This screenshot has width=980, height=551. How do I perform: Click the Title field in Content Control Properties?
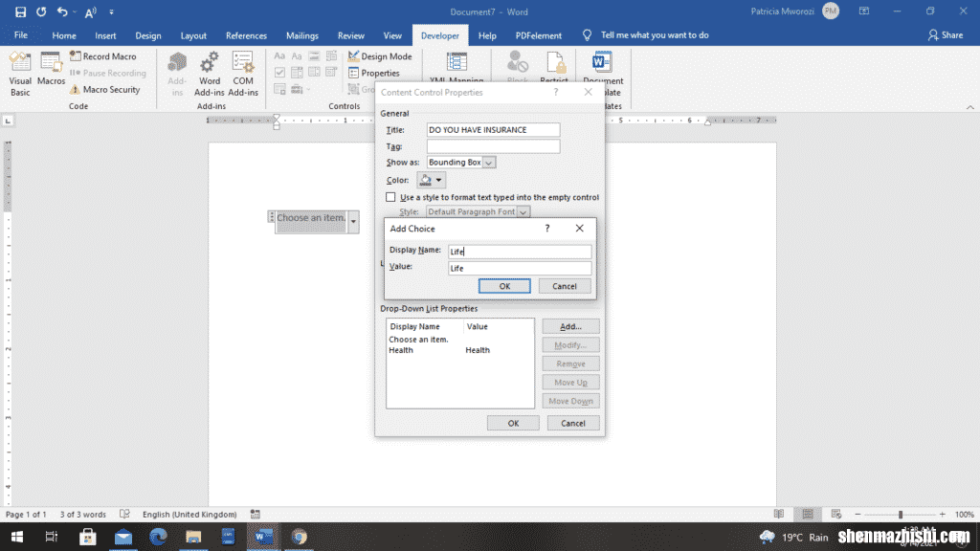[493, 130]
